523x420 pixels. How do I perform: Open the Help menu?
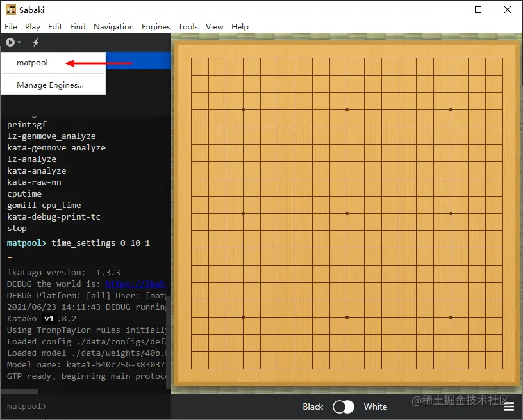240,27
